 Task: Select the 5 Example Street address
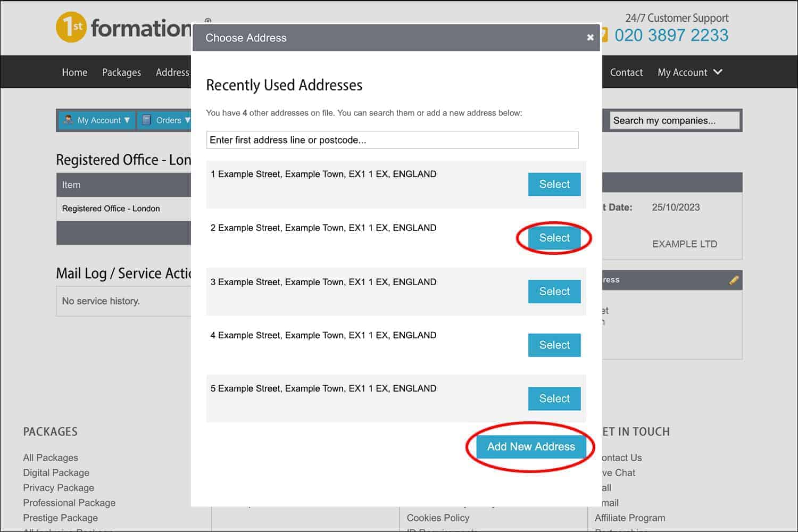pos(554,398)
